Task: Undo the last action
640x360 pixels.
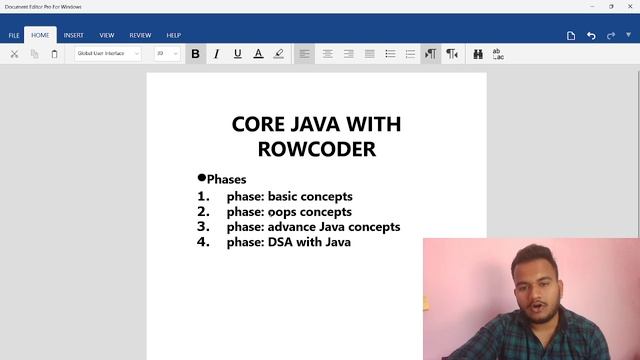Action: (x=591, y=36)
